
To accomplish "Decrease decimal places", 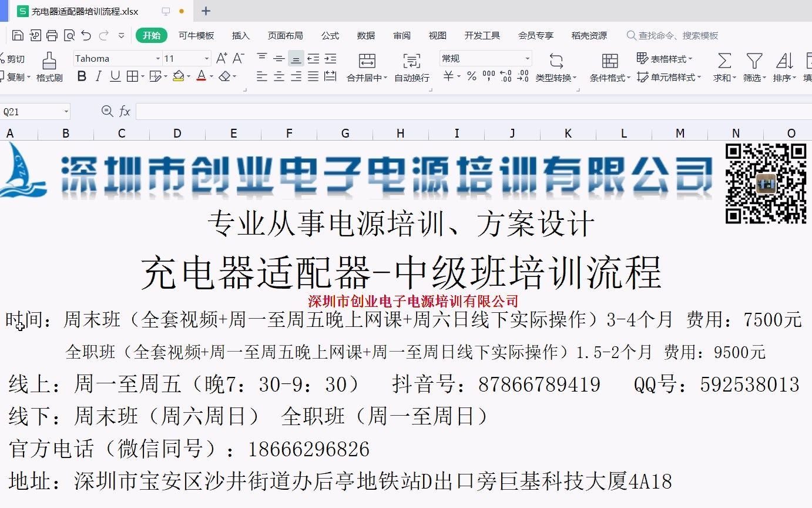I will [x=523, y=76].
